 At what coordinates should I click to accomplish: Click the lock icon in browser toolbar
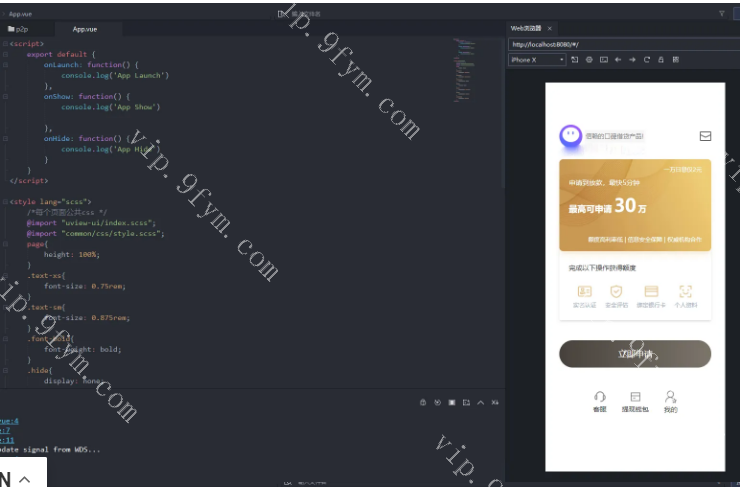tap(661, 60)
